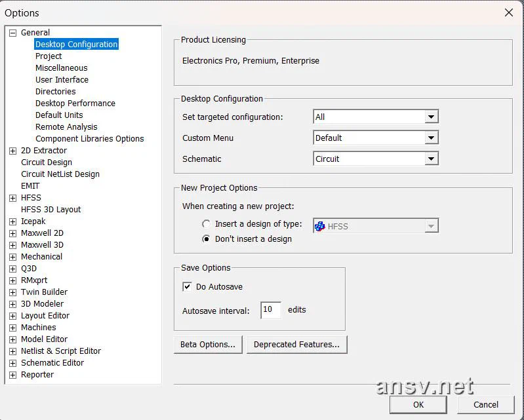Viewport: 524px width, 420px height.
Task: Close the Options dialog
Action: coord(509,12)
